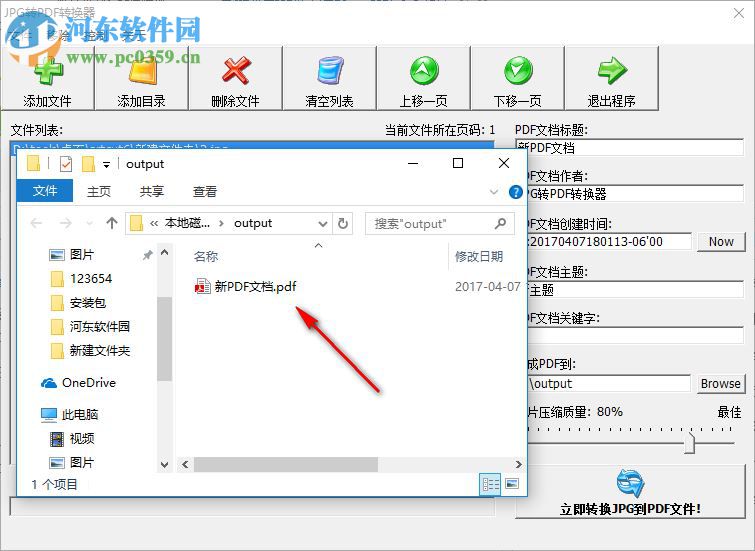Click Explorer back arrow
Screen dimensions: 755x551
(x=36, y=223)
